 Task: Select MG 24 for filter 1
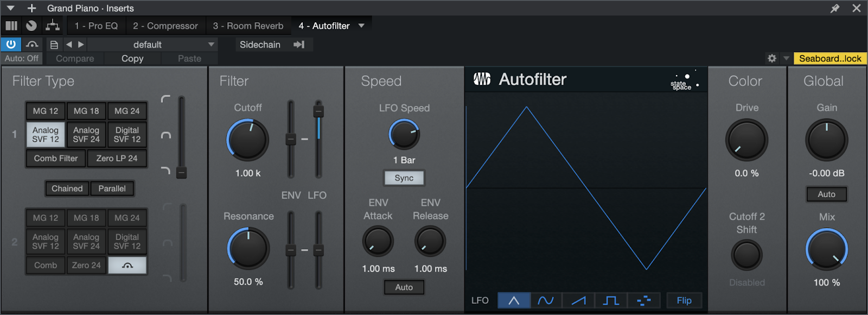(x=127, y=111)
